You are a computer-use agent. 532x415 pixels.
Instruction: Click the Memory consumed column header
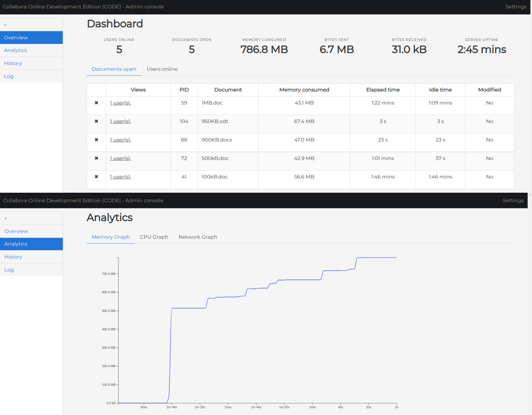304,90
